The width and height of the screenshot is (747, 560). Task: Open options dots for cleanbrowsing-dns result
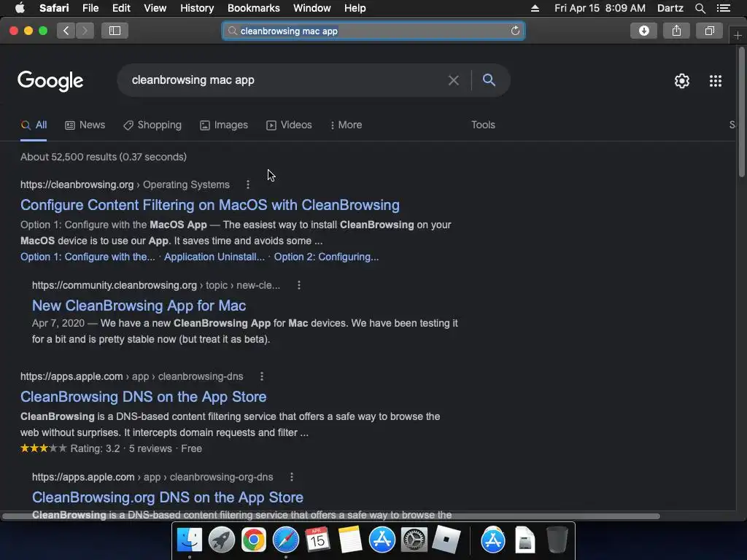262,377
